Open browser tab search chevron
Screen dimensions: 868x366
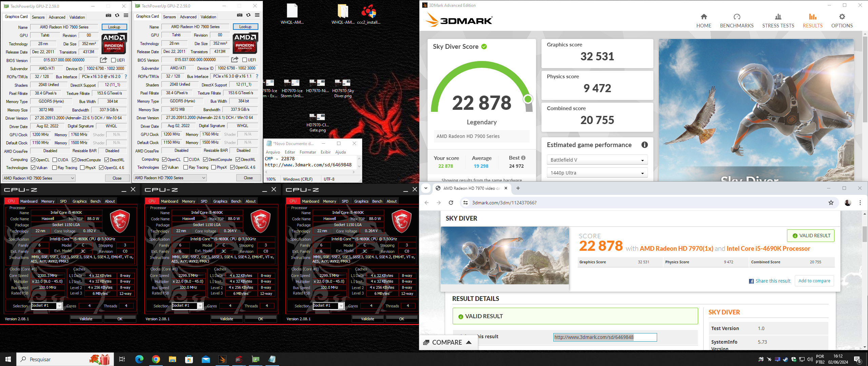point(426,188)
